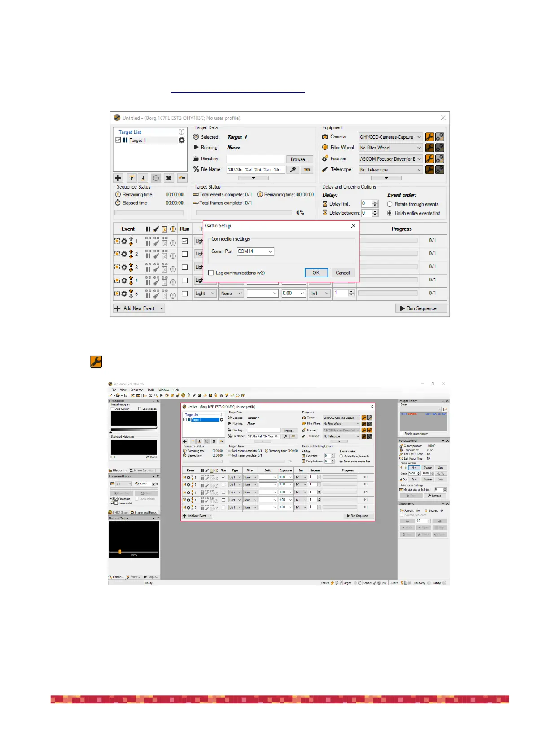Add a target with plus icon, Esatto Setup screenshot
Screen dimensions: 534x756
click(118, 178)
